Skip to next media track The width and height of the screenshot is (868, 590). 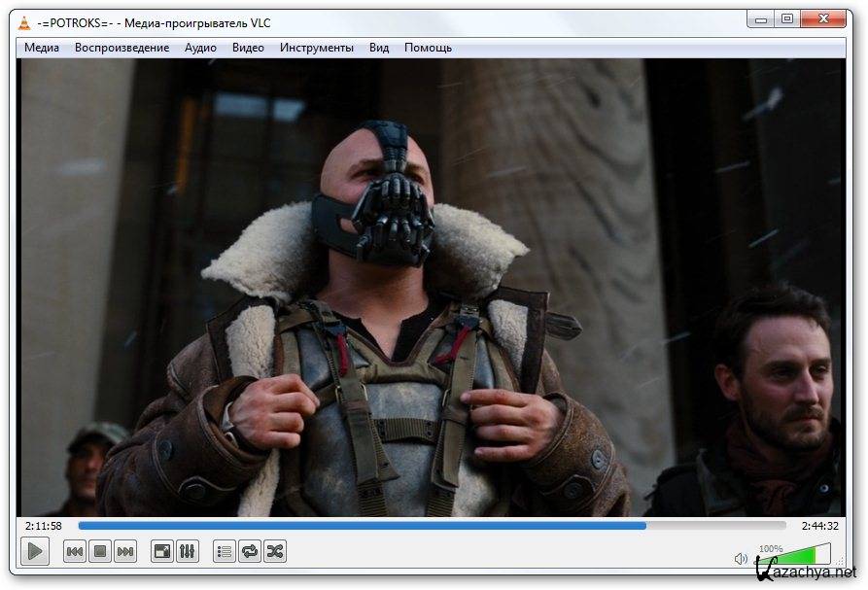[x=125, y=552]
